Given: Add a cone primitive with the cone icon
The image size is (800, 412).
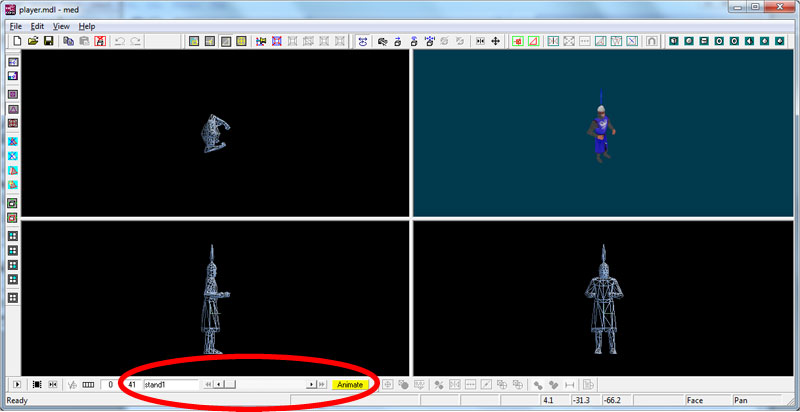Looking at the screenshot, I should tap(749, 41).
